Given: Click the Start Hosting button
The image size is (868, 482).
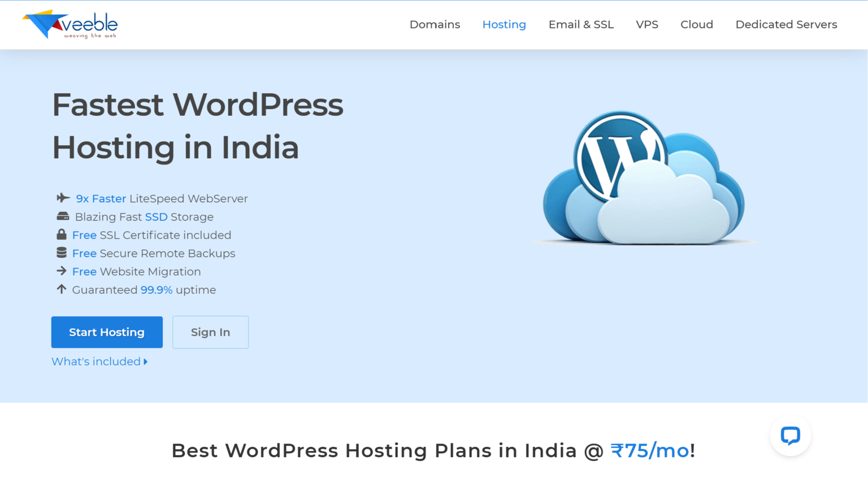Looking at the screenshot, I should coord(107,332).
